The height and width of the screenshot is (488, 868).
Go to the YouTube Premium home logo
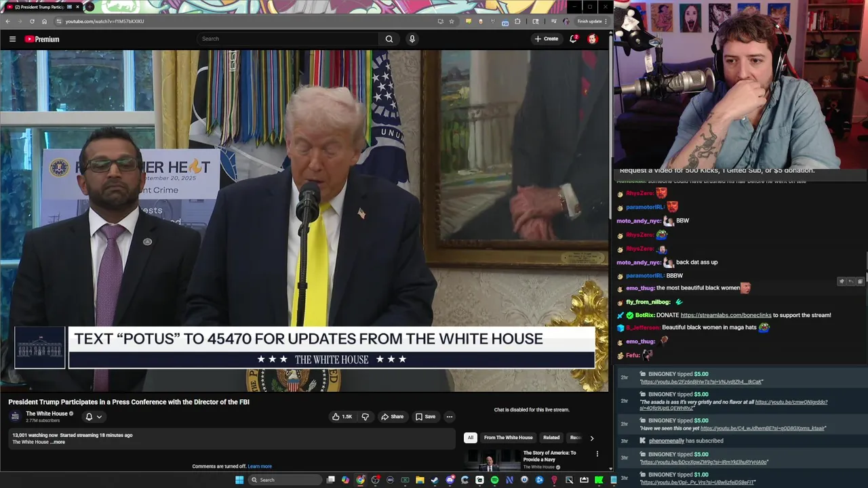tap(42, 39)
